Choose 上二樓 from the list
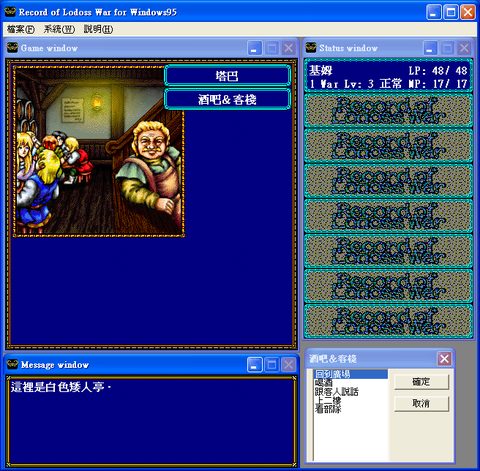Image resolution: width=480 pixels, height=471 pixels. [x=328, y=400]
